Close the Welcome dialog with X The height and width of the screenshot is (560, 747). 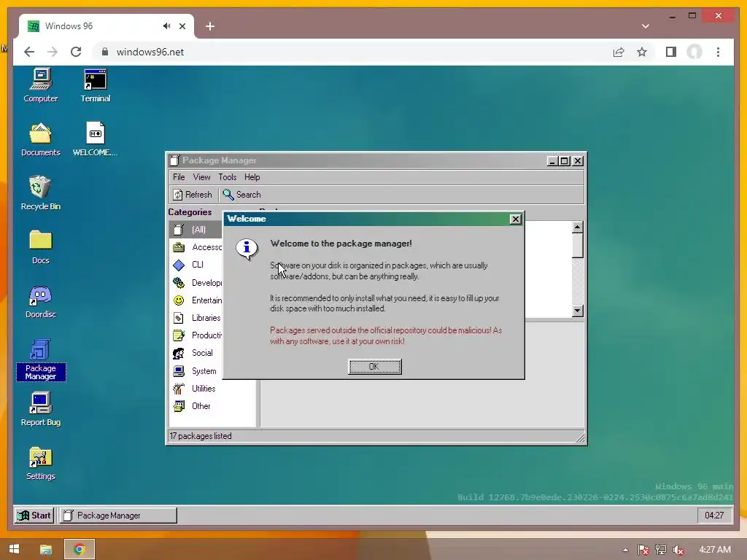point(516,219)
